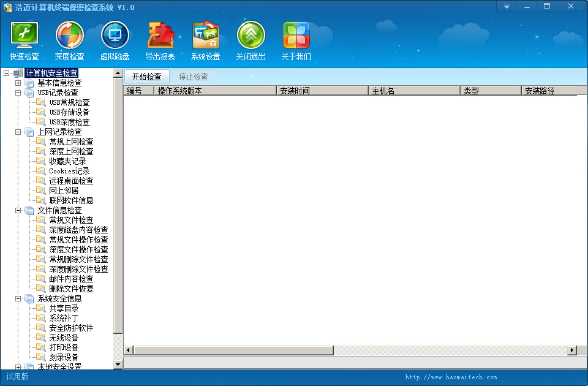Select 深度上网检查 tree item
This screenshot has height=386, width=588.
click(x=71, y=151)
